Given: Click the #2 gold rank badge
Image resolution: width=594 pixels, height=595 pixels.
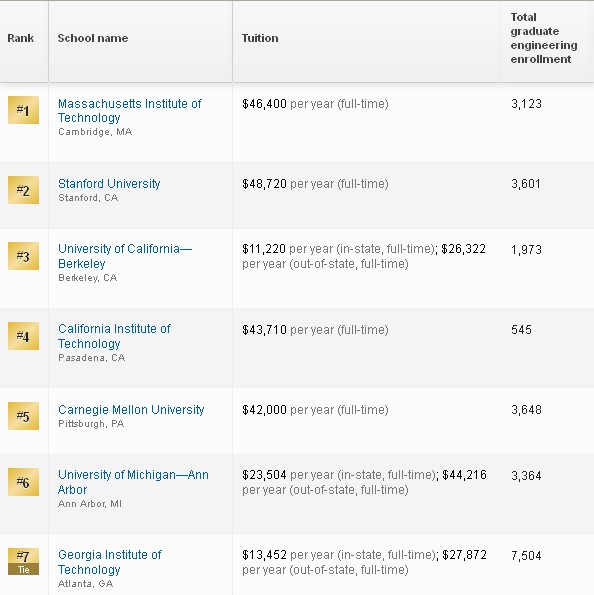Looking at the screenshot, I should pyautogui.click(x=23, y=190).
